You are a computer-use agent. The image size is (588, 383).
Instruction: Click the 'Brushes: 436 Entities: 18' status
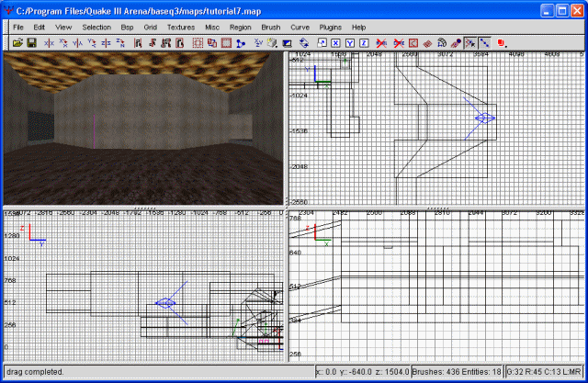click(457, 372)
